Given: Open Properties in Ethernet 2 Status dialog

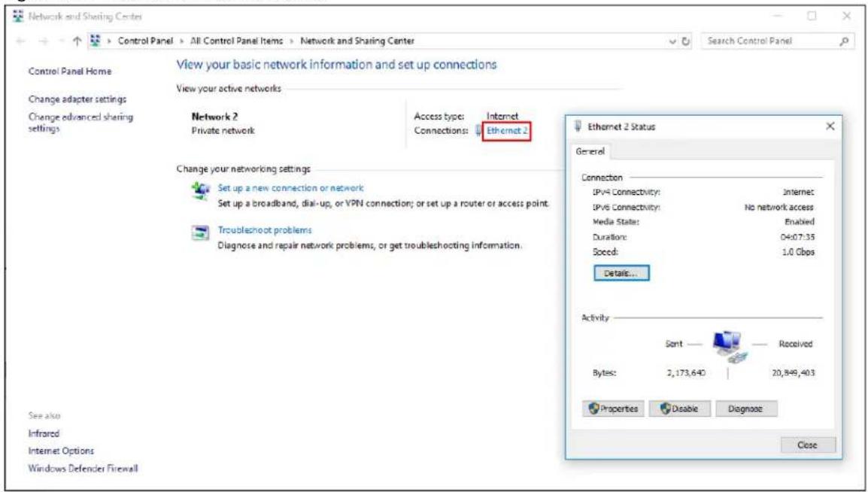Looking at the screenshot, I should (613, 409).
